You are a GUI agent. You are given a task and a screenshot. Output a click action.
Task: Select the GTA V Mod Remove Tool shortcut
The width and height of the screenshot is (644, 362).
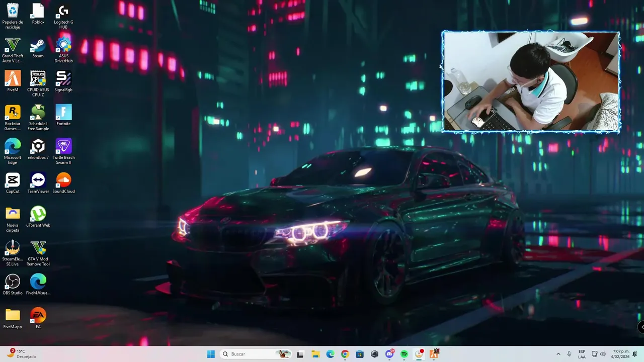(38, 253)
